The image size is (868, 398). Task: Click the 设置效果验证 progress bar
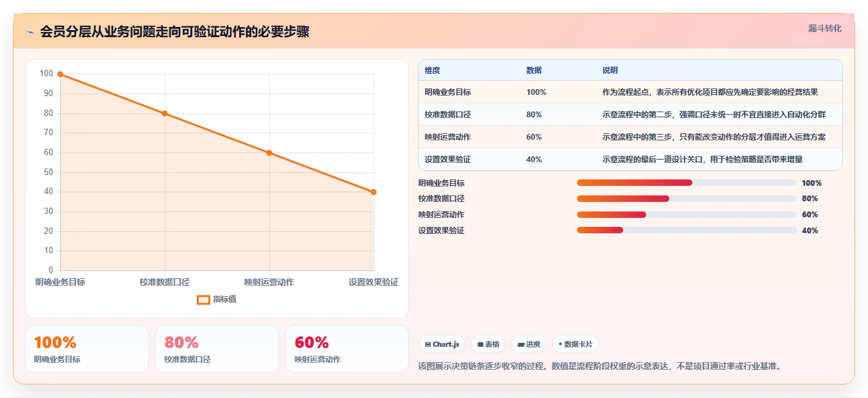[687, 230]
